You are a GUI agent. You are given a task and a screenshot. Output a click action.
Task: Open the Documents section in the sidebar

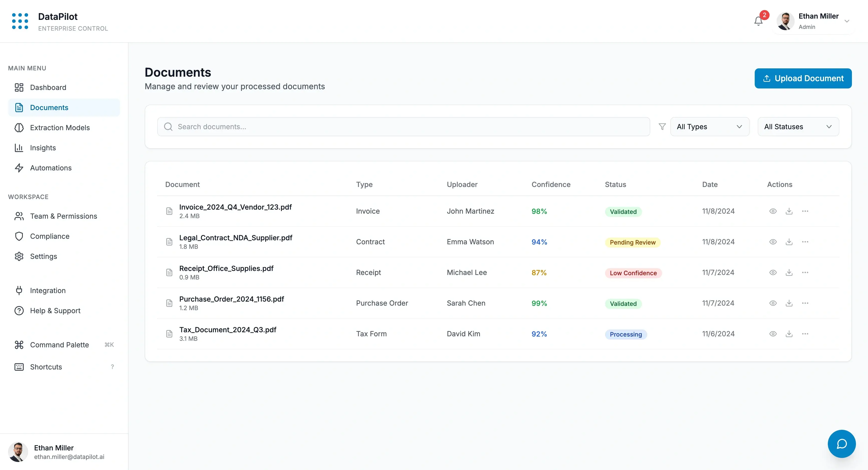pos(49,107)
